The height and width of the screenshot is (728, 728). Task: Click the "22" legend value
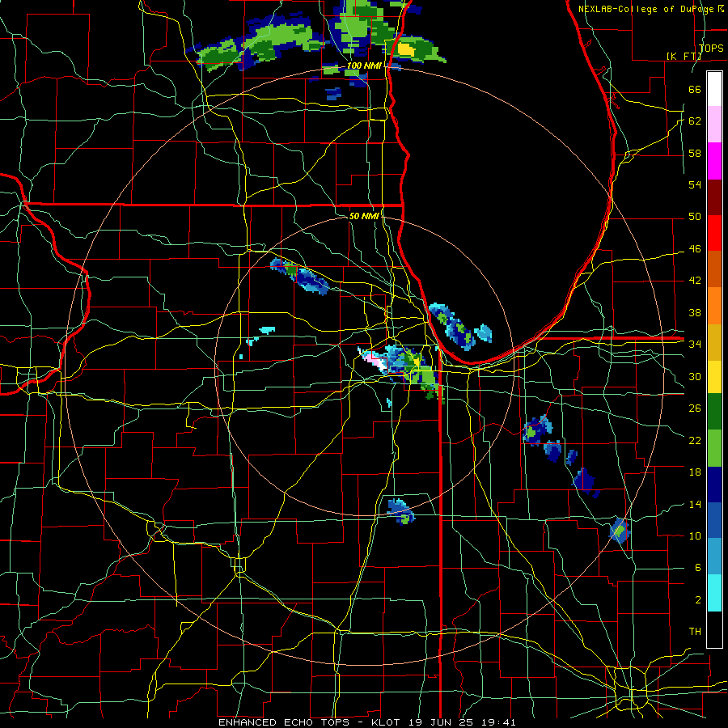click(695, 440)
